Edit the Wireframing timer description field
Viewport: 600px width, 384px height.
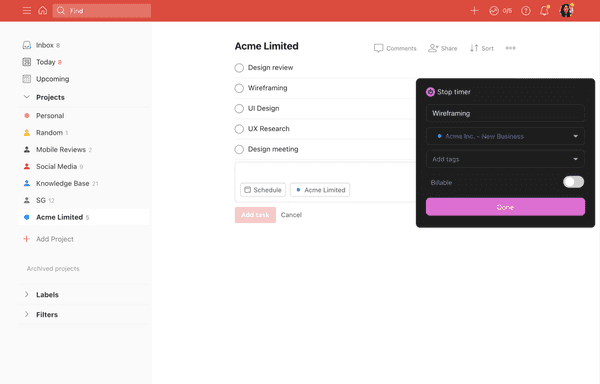pyautogui.click(x=505, y=113)
